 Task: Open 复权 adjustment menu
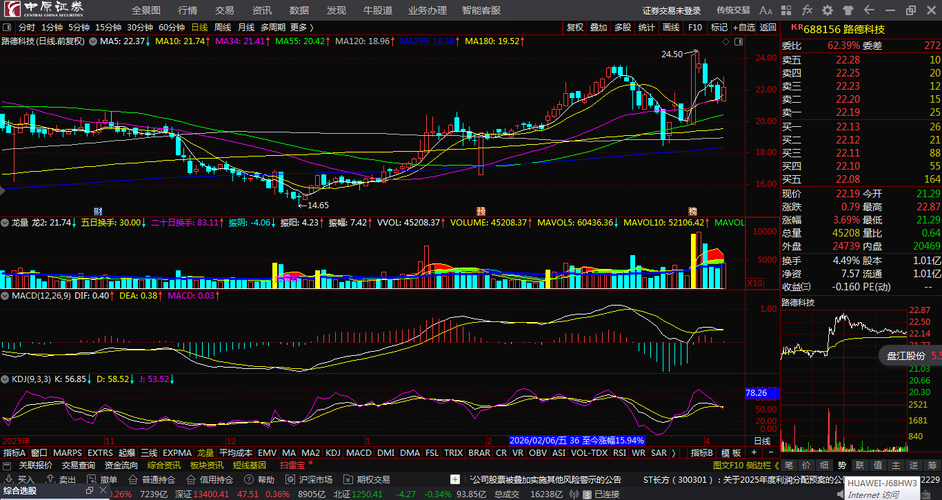576,27
